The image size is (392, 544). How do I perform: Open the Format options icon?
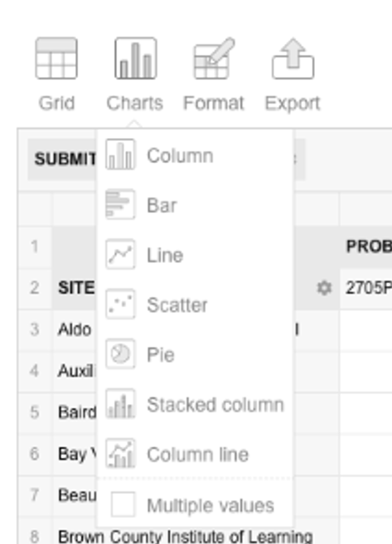(214, 59)
